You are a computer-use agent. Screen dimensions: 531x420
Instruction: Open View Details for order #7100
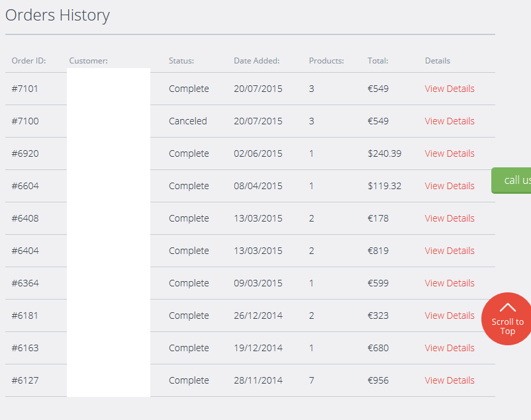450,121
